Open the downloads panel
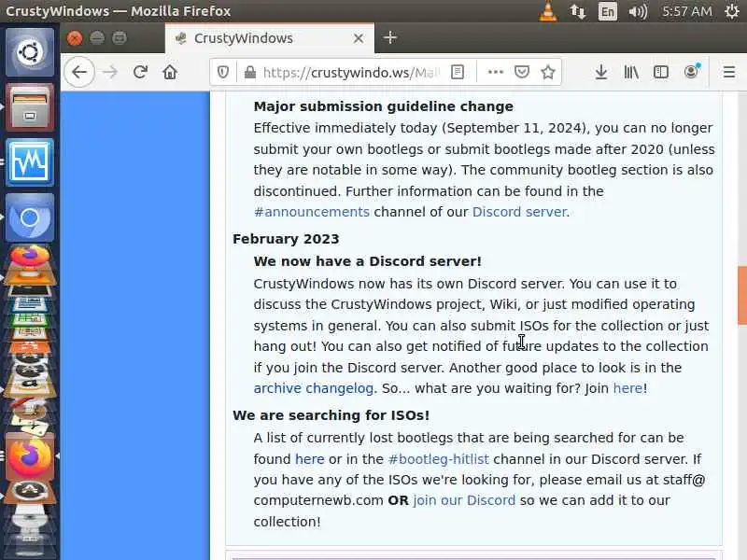 (601, 73)
